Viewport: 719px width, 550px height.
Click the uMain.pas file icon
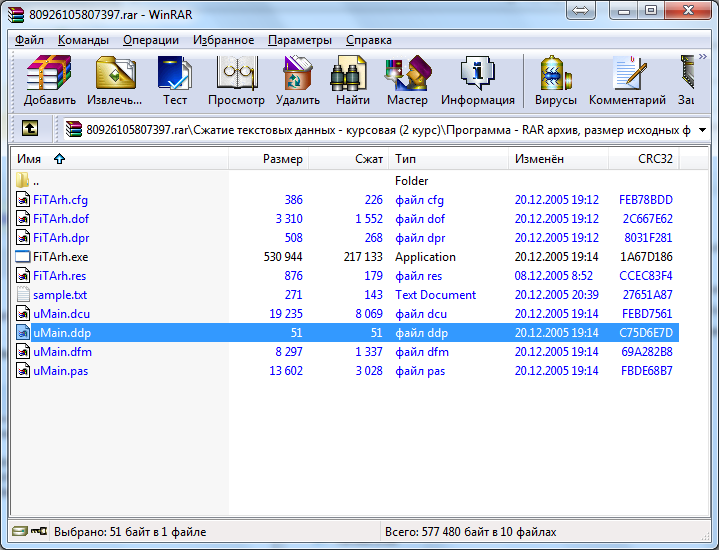coord(23,371)
